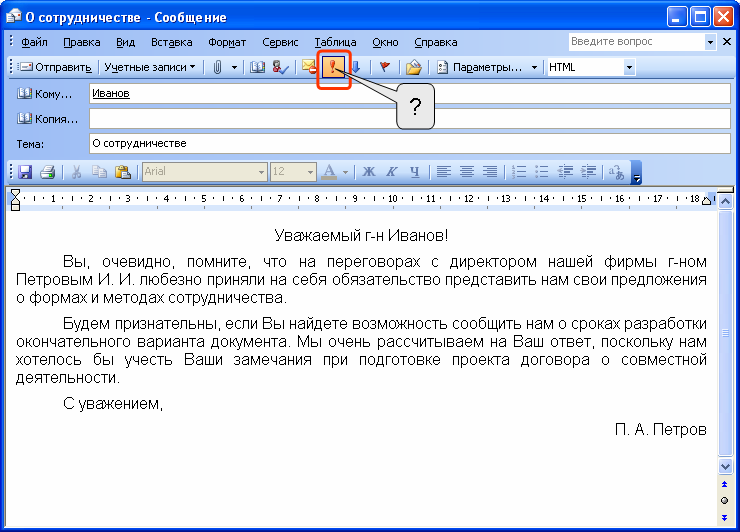Center align text
The image size is (740, 532).
pyautogui.click(x=467, y=172)
